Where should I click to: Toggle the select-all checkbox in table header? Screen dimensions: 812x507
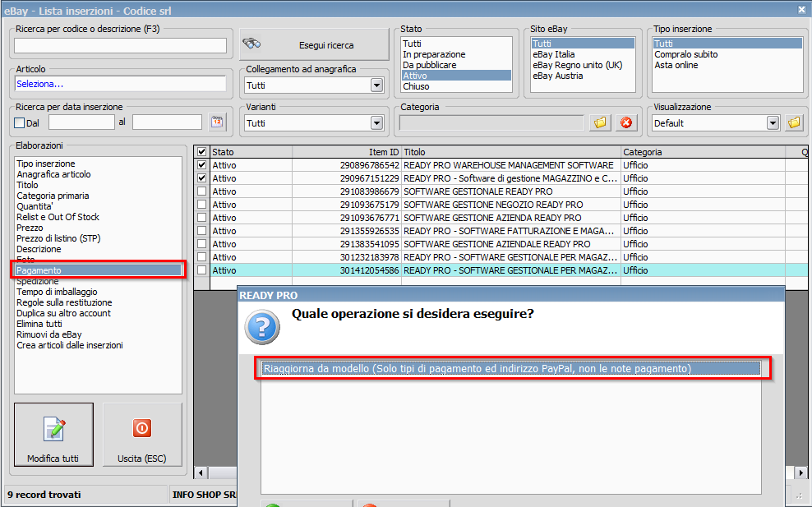pos(202,152)
